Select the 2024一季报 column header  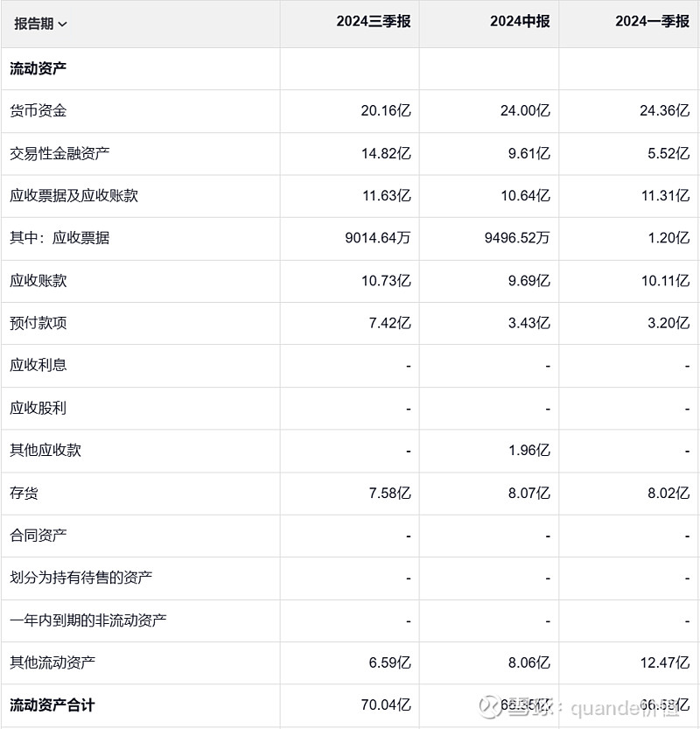pyautogui.click(x=652, y=21)
